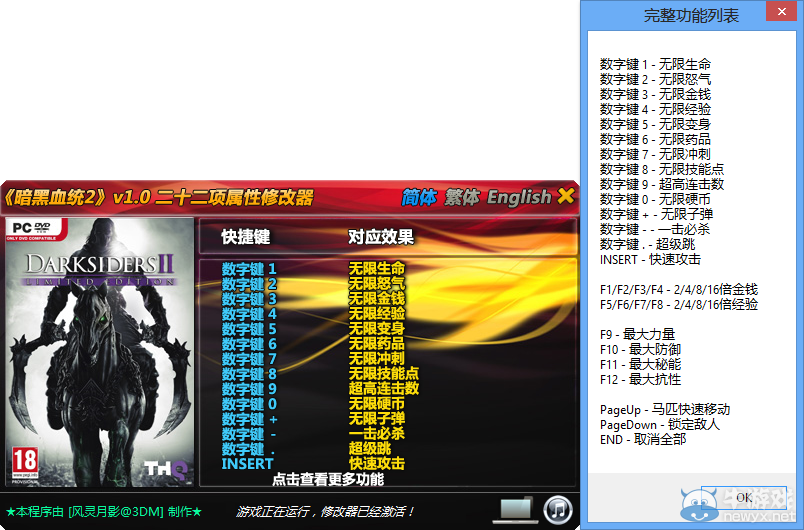Select 超高连击数 effect in trainer list
This screenshot has width=804, height=530.
coord(384,388)
